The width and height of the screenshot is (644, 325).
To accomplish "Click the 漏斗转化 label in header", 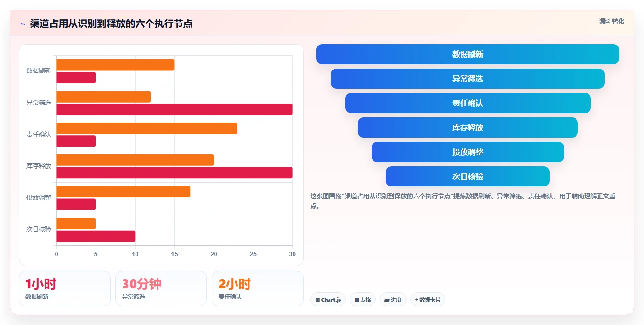I will (611, 21).
